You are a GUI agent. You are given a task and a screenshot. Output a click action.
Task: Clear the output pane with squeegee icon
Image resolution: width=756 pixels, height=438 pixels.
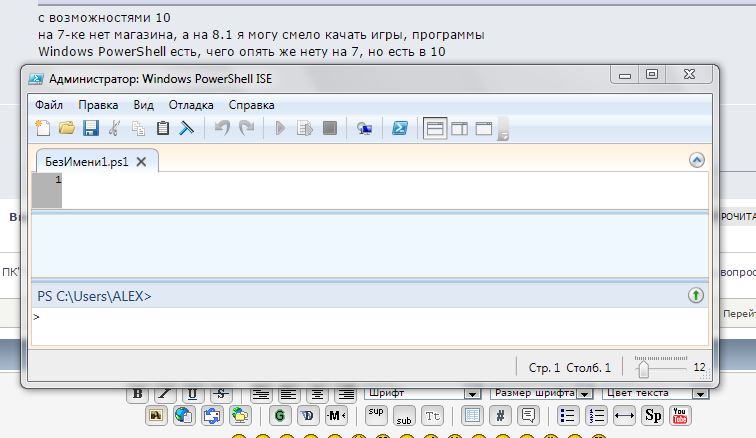pos(187,128)
